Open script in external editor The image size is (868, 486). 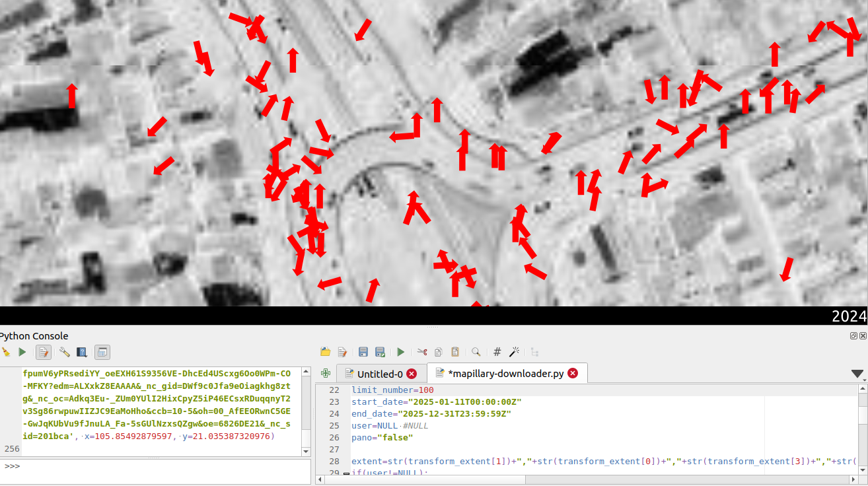[x=342, y=352]
